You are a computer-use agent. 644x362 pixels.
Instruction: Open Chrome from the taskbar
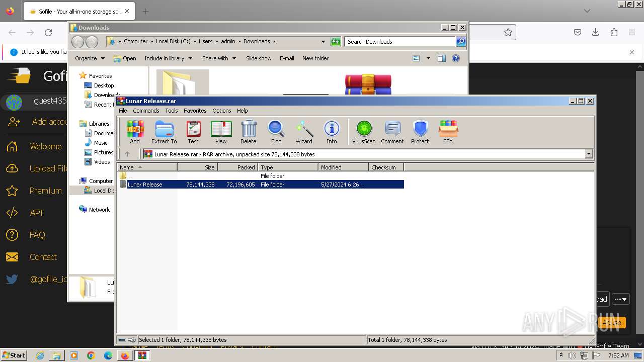pyautogui.click(x=91, y=355)
